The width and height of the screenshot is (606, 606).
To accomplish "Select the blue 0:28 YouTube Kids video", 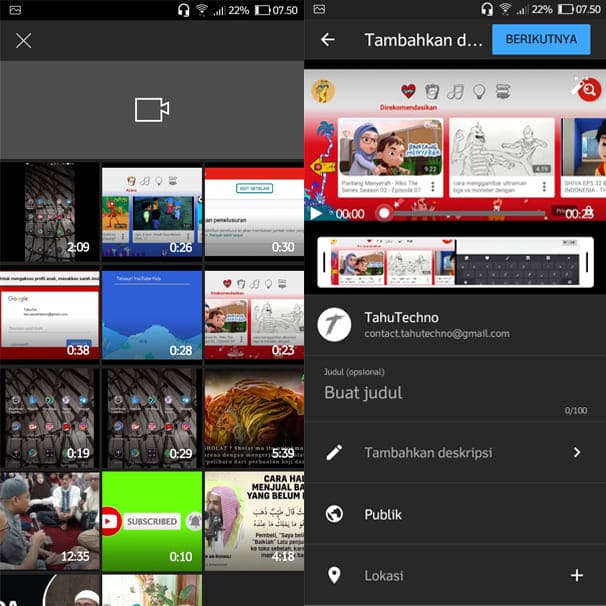I will click(x=152, y=314).
